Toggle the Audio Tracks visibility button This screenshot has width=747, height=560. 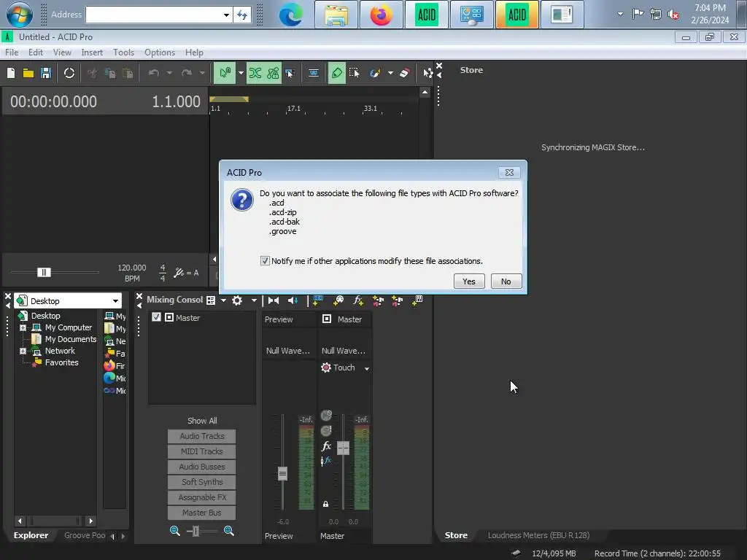201,436
